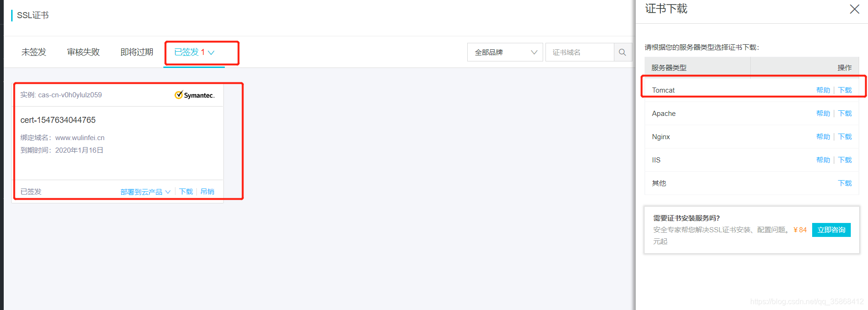The image size is (868, 310).
Task: Click the search magnifier icon
Action: [x=623, y=52]
